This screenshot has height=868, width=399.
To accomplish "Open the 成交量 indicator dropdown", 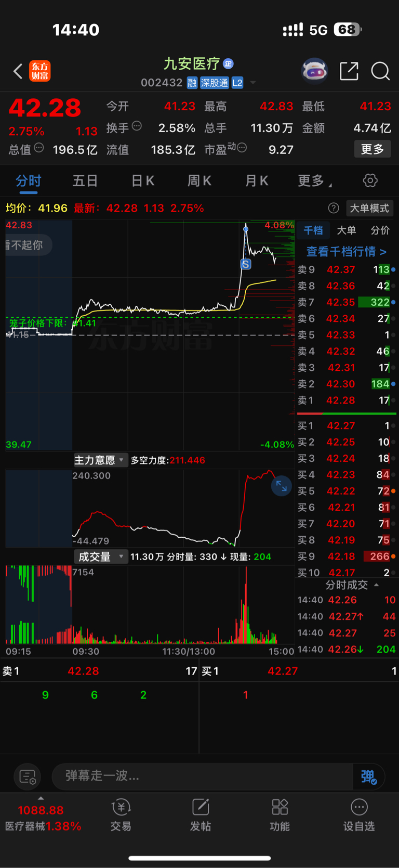I will click(x=100, y=557).
